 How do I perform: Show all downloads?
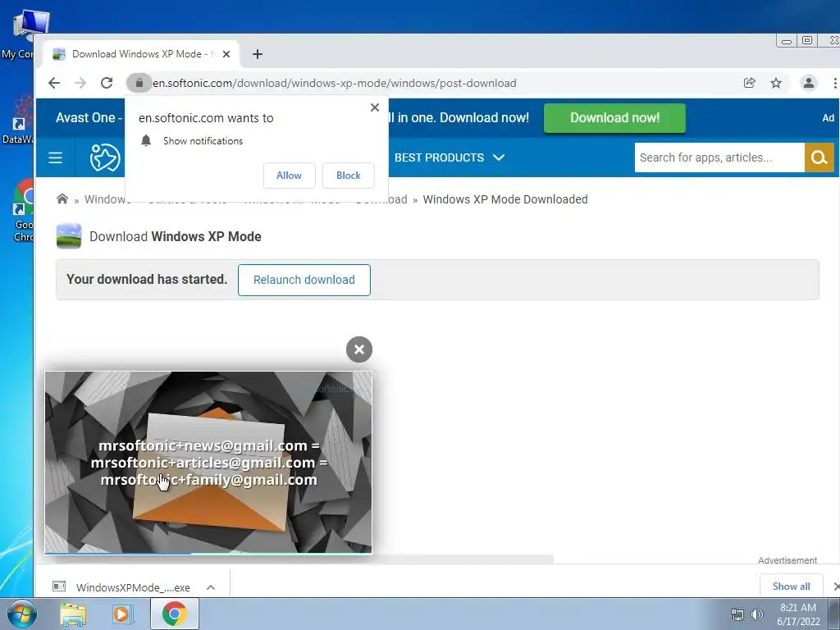[x=792, y=586]
